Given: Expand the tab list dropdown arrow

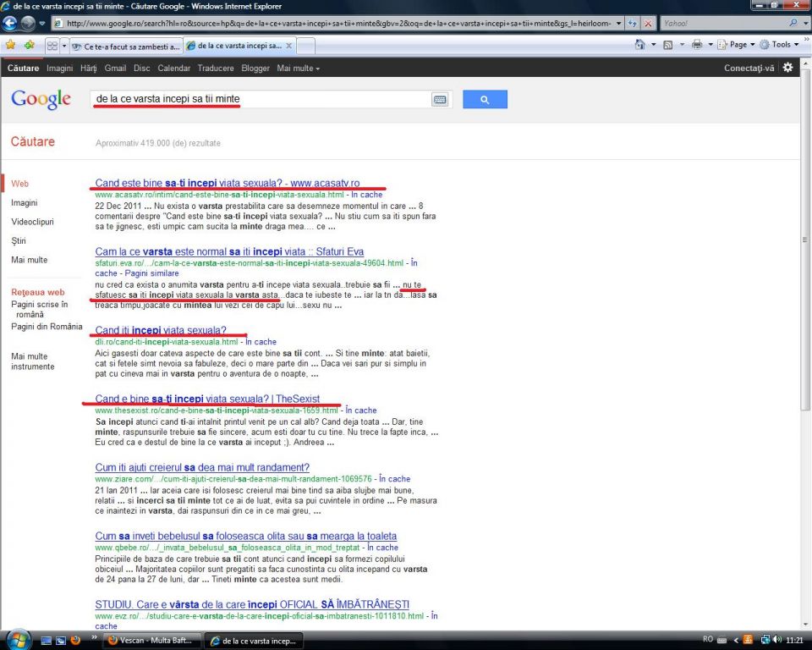Looking at the screenshot, I should 64,47.
